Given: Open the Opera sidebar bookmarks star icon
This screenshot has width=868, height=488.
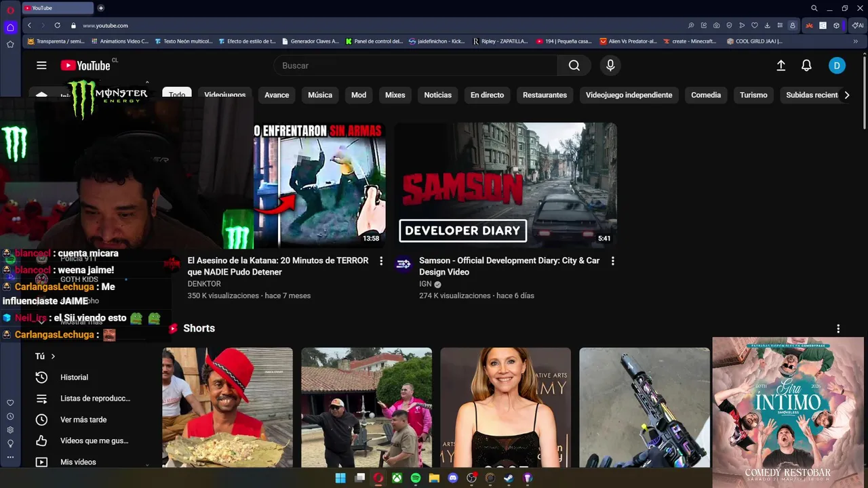Looking at the screenshot, I should [10, 44].
